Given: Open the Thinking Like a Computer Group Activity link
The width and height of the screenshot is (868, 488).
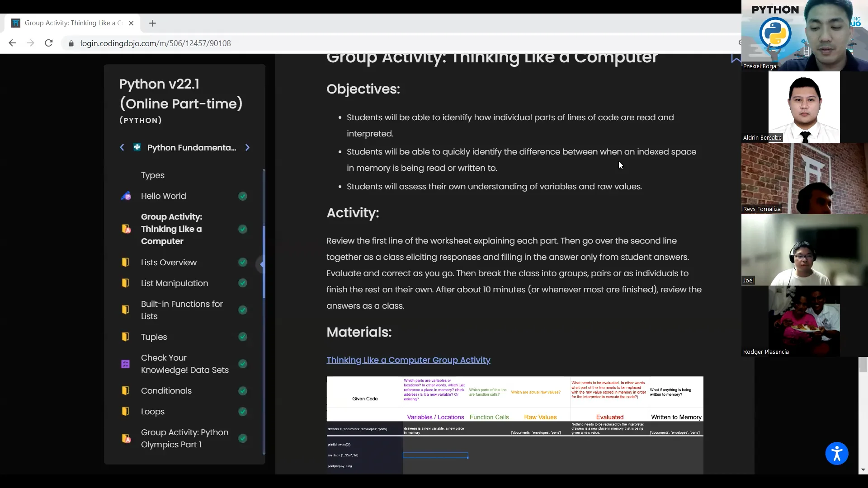Looking at the screenshot, I should (x=408, y=360).
